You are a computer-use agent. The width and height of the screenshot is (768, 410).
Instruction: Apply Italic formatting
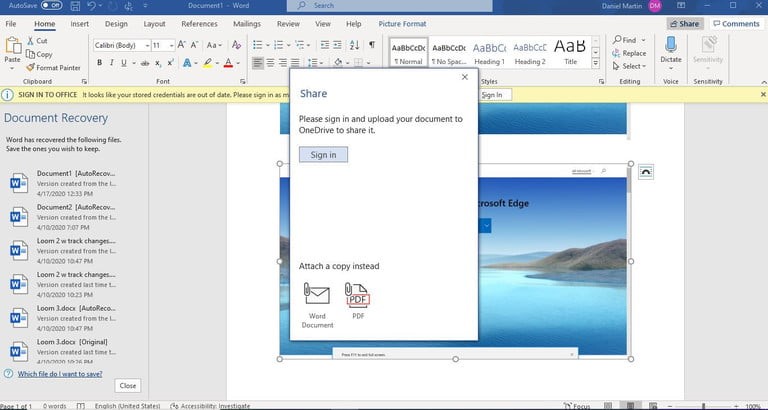pyautogui.click(x=112, y=63)
